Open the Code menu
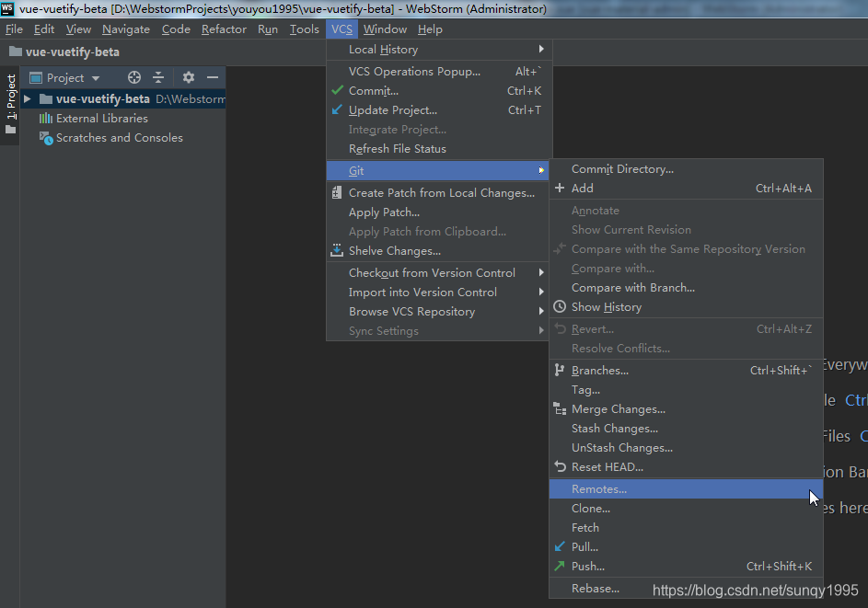The width and height of the screenshot is (868, 608). [x=176, y=29]
